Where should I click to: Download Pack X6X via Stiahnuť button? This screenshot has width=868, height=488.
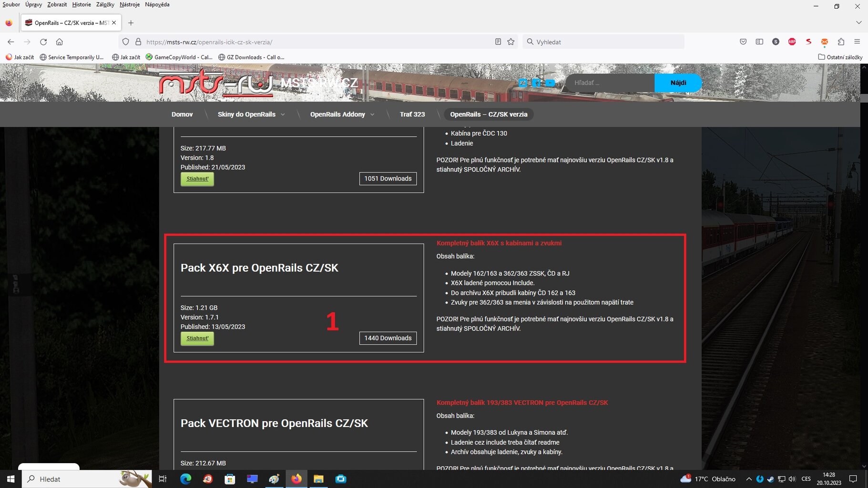coord(197,338)
